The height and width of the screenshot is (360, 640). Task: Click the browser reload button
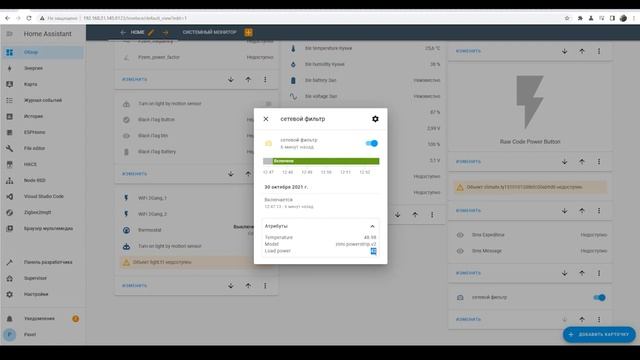coord(29,18)
